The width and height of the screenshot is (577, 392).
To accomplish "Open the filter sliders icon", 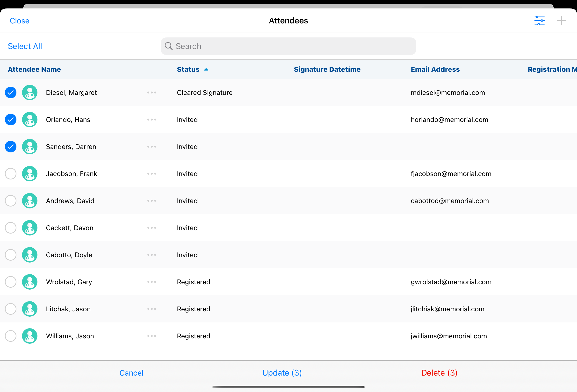I will tap(539, 21).
